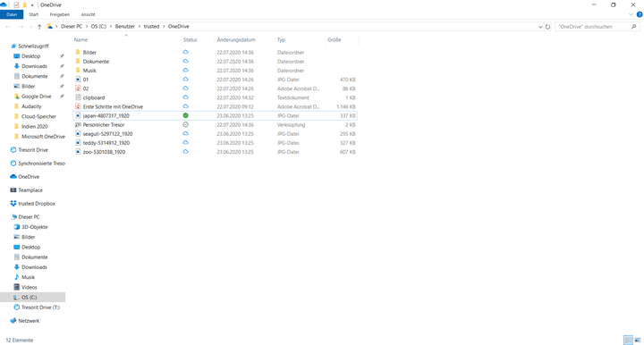This screenshot has width=644, height=345.
Task: Click the refresh icon beside address bar
Action: 547,27
